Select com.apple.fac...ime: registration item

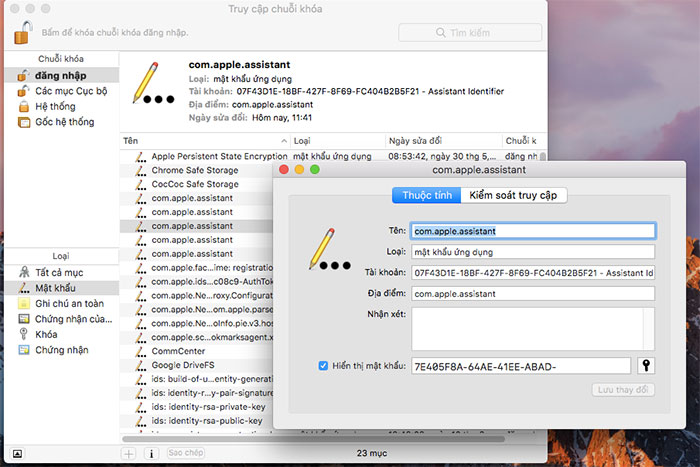196,267
